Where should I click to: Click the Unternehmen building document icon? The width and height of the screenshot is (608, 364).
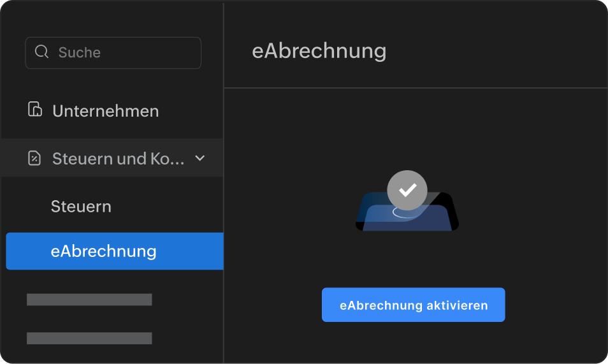click(x=35, y=110)
